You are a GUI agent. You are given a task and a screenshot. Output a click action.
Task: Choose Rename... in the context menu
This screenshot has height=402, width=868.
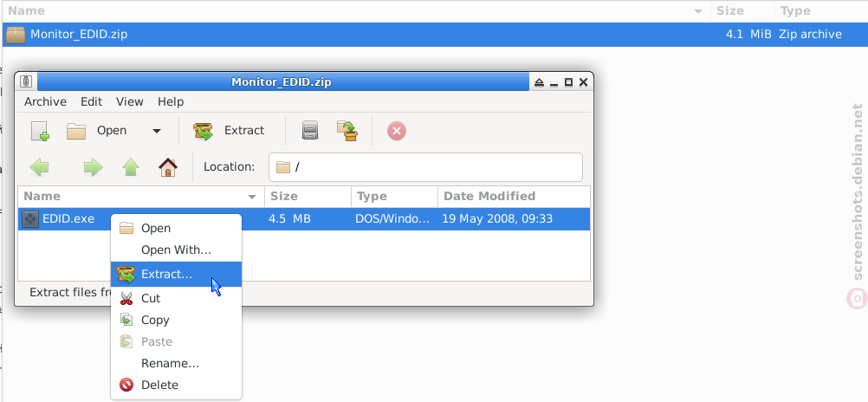(x=176, y=363)
